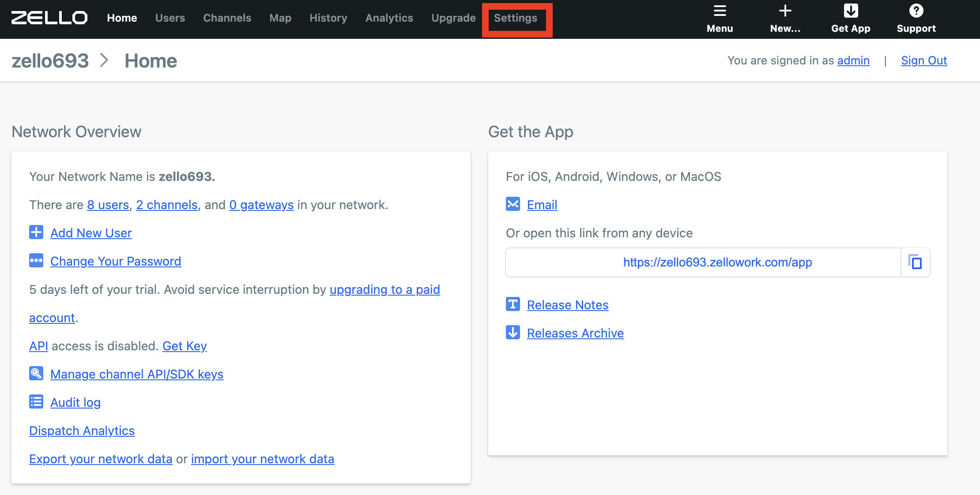Click the zello693 breadcrumb
This screenshot has height=495, width=980.
pos(50,60)
